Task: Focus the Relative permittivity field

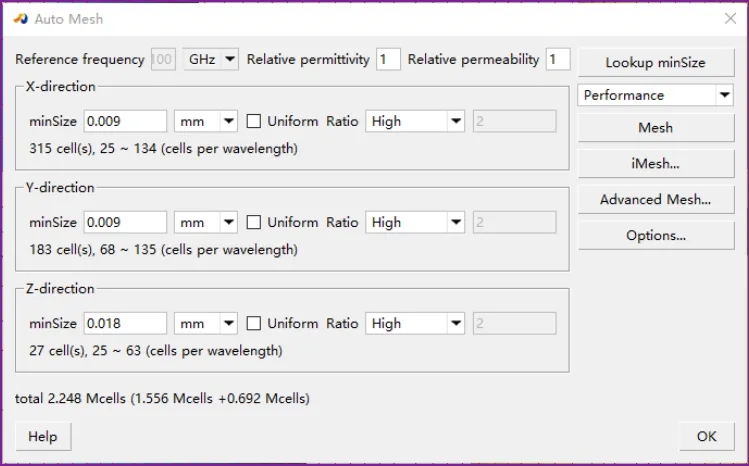Action: tap(388, 60)
